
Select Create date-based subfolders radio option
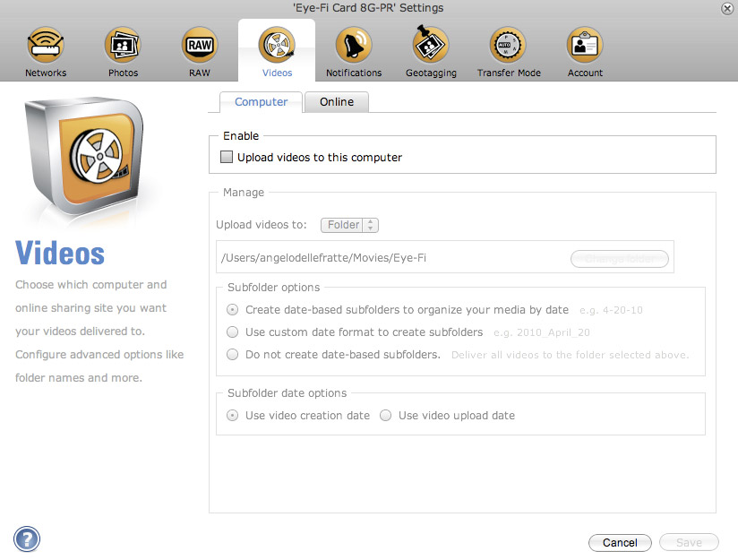pyautogui.click(x=233, y=310)
